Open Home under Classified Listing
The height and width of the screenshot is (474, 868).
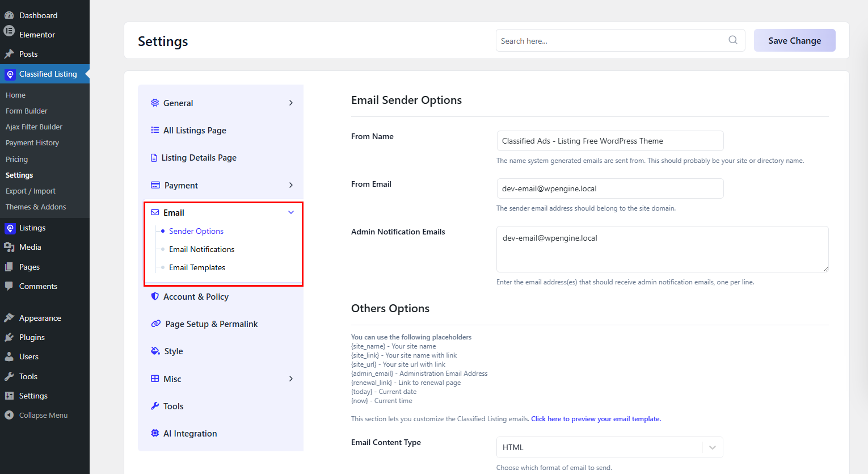(15, 95)
